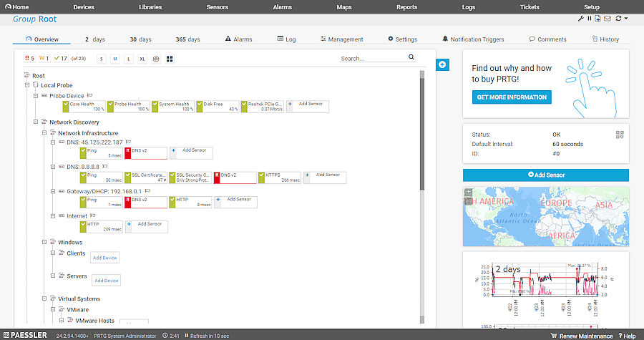Image resolution: width=644 pixels, height=340 pixels.
Task: Open the HTTPS sensor under DNS 8.8.8.8
Action: (280, 178)
